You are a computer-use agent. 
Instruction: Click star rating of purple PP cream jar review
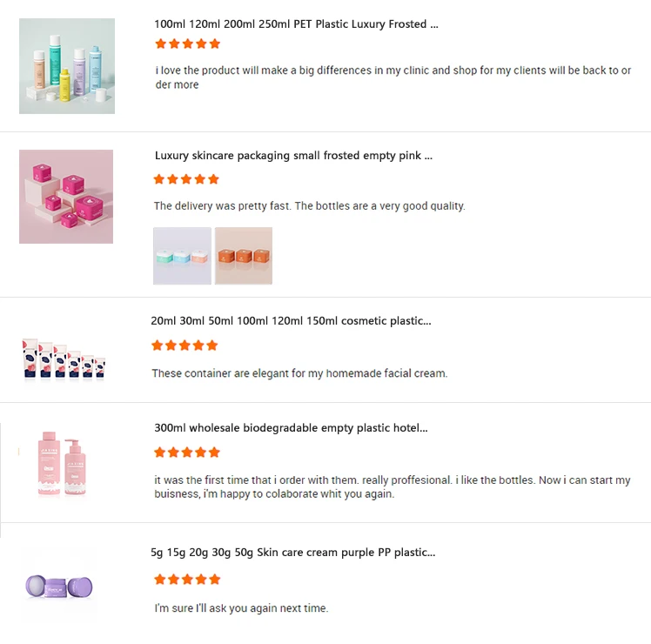(x=187, y=580)
